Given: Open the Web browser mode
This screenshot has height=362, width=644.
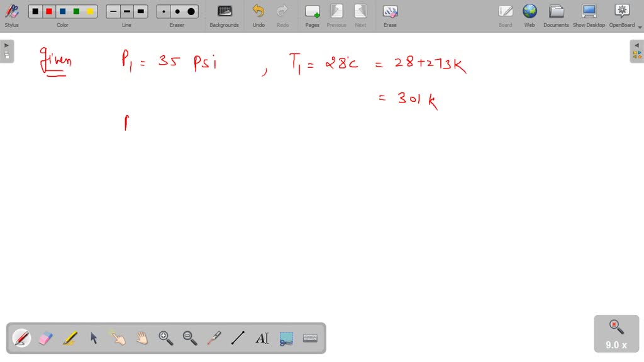Looking at the screenshot, I should [x=530, y=16].
